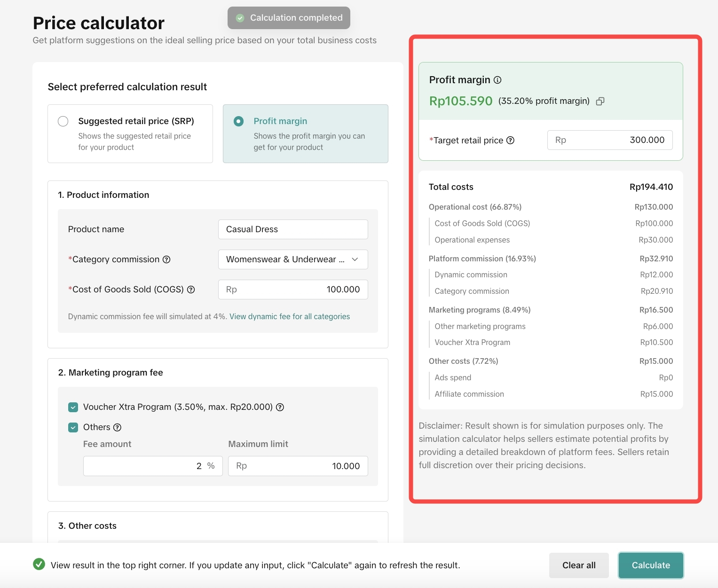Click the Profit margin info icon
Image resolution: width=718 pixels, height=588 pixels.
(x=497, y=80)
